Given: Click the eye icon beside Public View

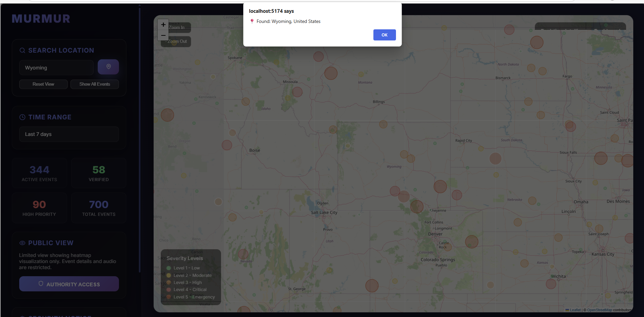Looking at the screenshot, I should pos(22,243).
